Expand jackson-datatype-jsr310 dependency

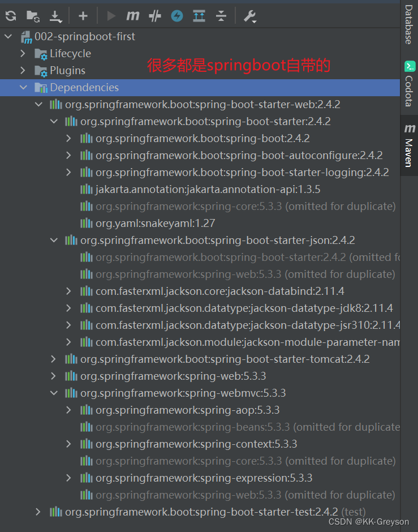click(69, 325)
